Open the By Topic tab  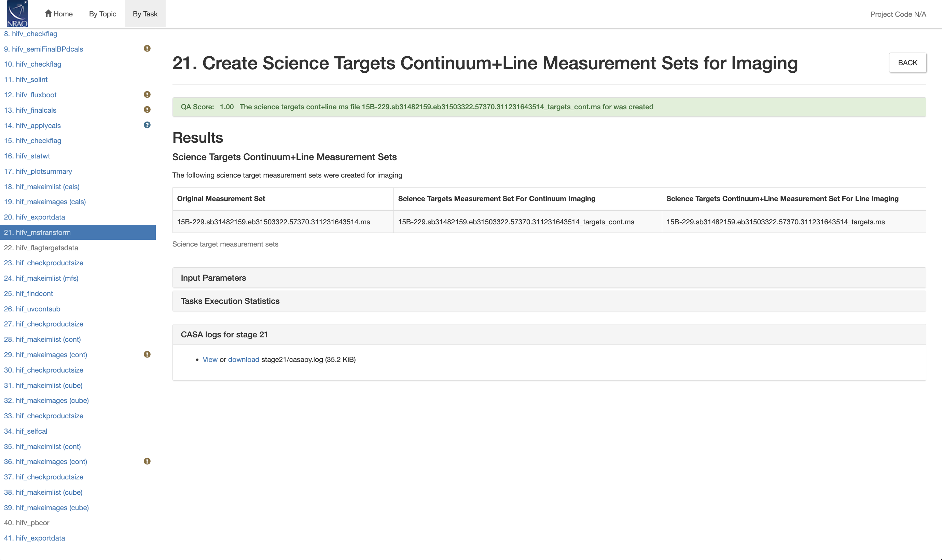103,14
